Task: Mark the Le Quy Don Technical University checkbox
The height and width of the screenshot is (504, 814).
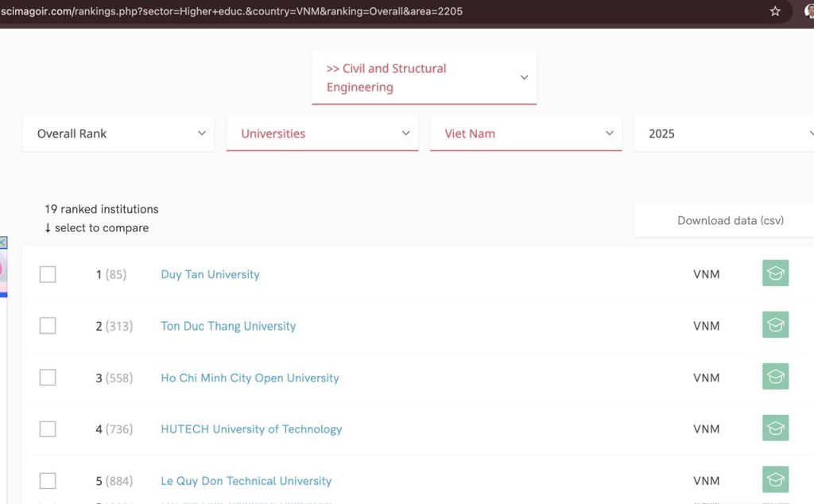Action: coord(48,481)
